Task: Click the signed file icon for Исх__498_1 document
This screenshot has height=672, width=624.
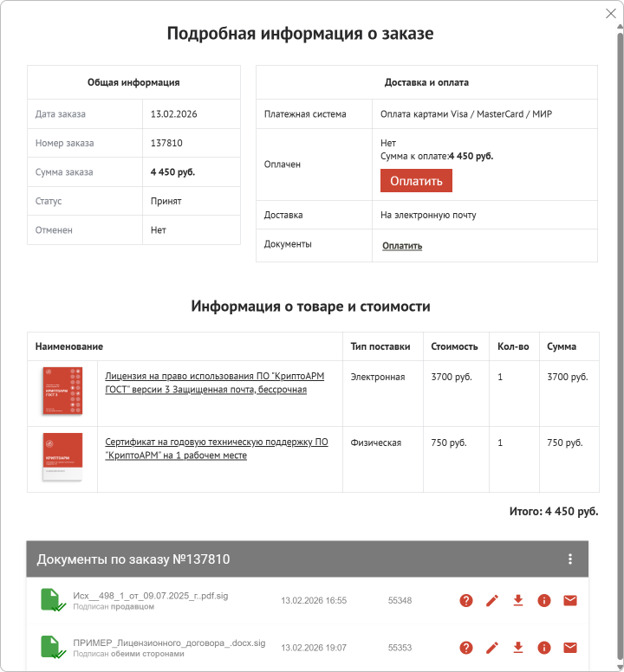Action: 52,600
